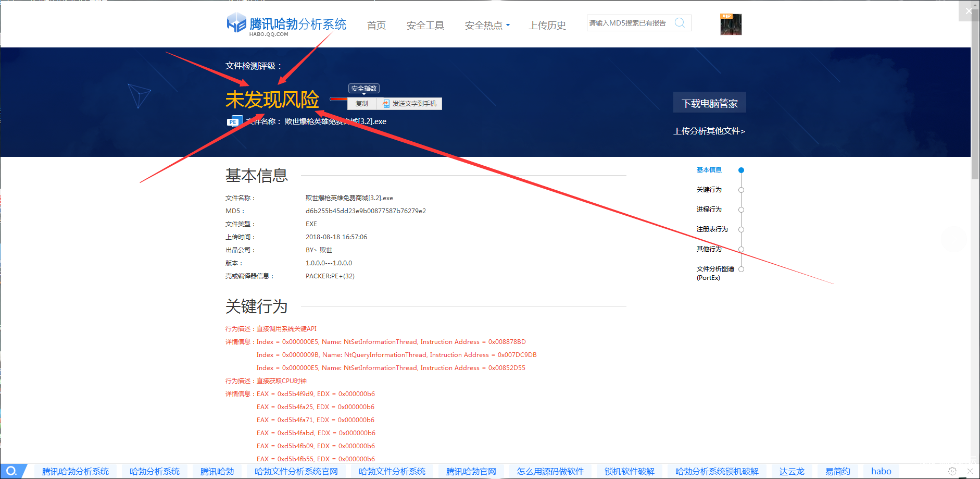Close the overlay with top-right X
Image resolution: width=980 pixels, height=479 pixels.
tap(968, 11)
